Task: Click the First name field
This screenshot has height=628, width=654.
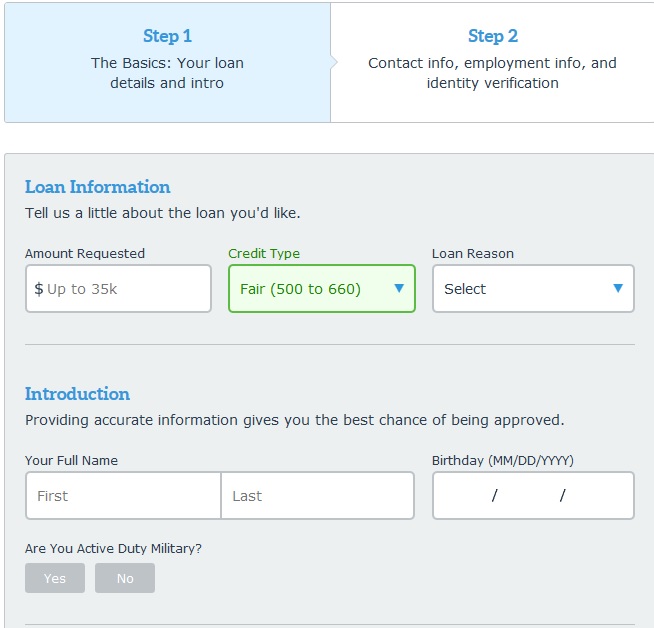Action: point(123,495)
